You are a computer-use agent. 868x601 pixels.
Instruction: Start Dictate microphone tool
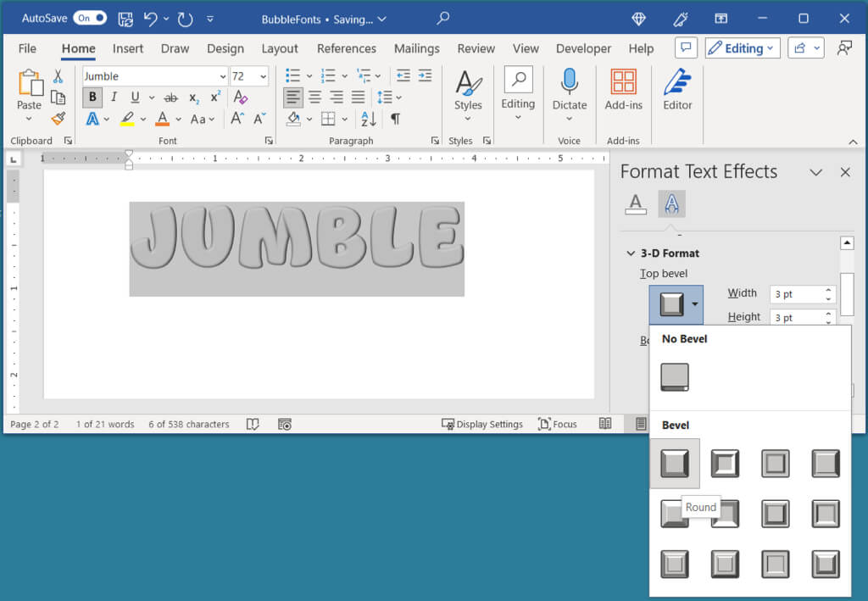(569, 82)
